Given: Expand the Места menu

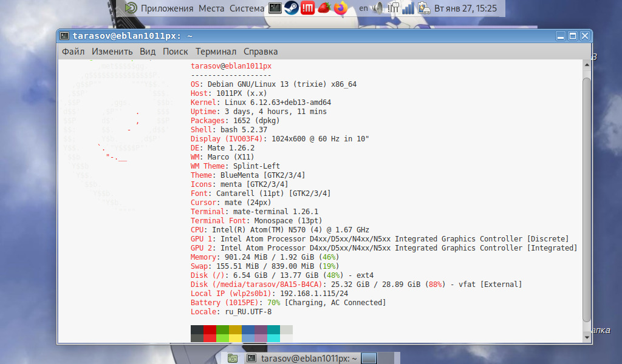Looking at the screenshot, I should 211,8.
